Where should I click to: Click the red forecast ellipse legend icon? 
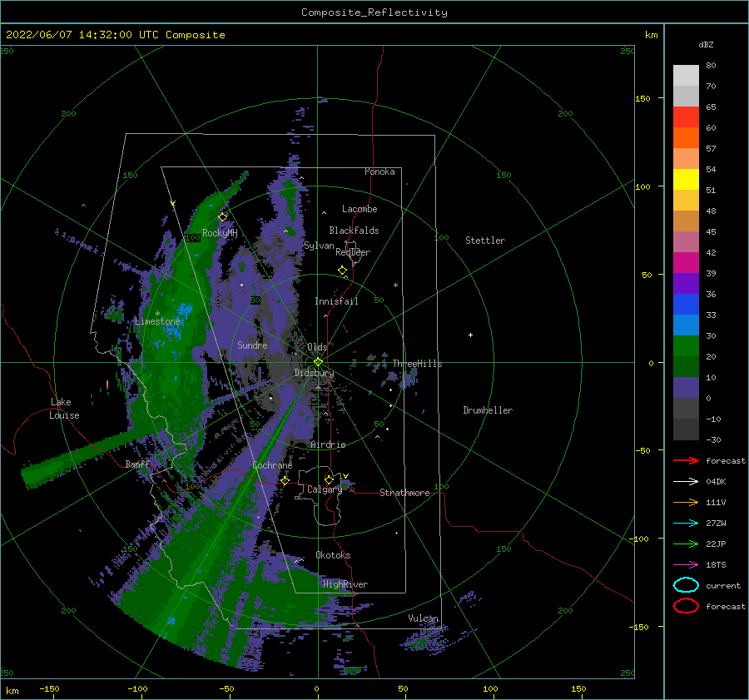pyautogui.click(x=686, y=606)
